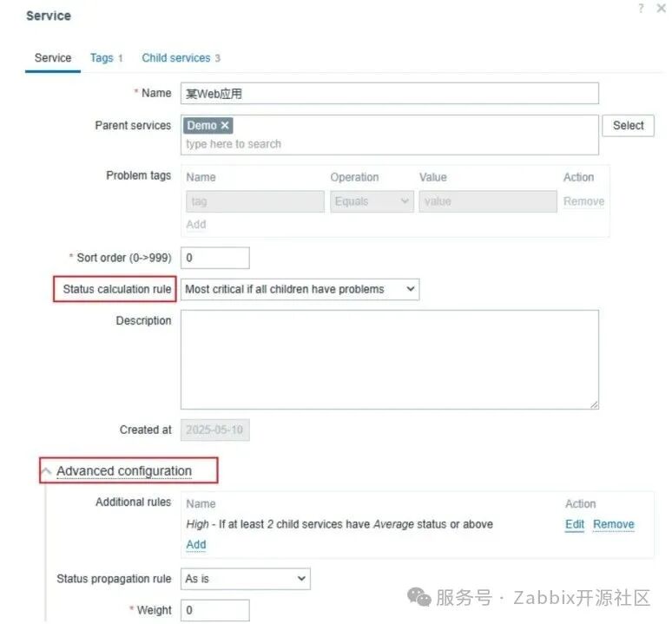672x624 pixels.
Task: Switch to the Tags tab
Action: 106,58
